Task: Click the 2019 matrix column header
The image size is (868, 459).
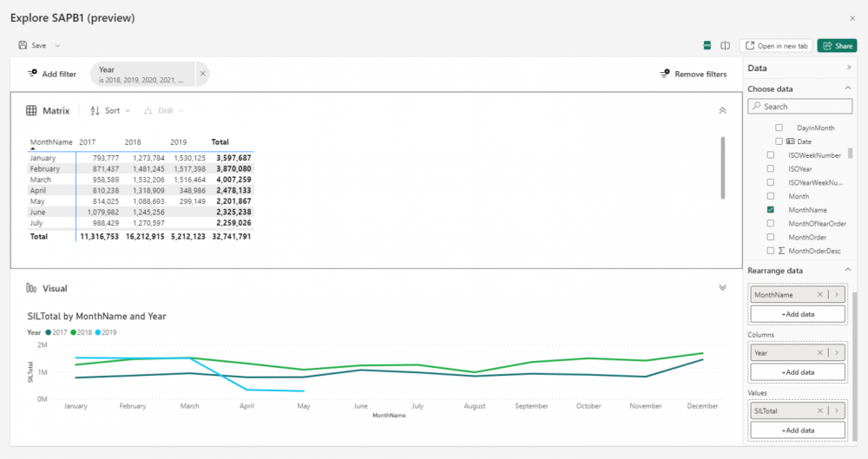Action: click(x=178, y=141)
